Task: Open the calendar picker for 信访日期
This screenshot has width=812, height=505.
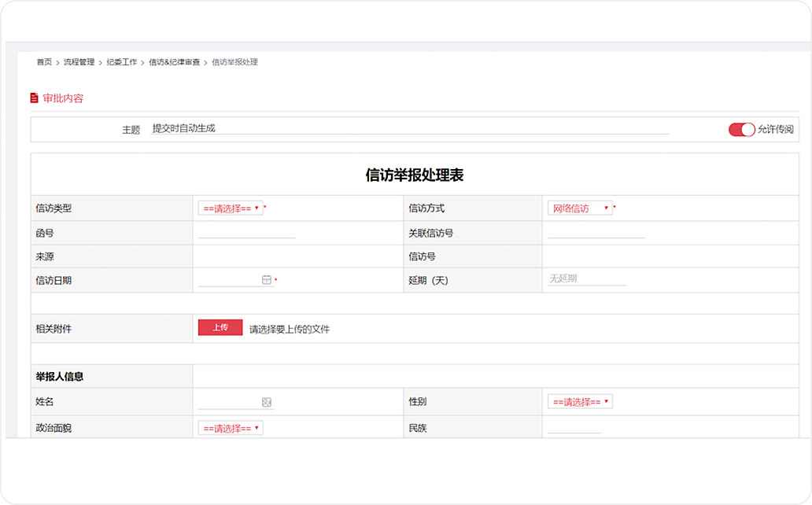Action: coord(266,279)
